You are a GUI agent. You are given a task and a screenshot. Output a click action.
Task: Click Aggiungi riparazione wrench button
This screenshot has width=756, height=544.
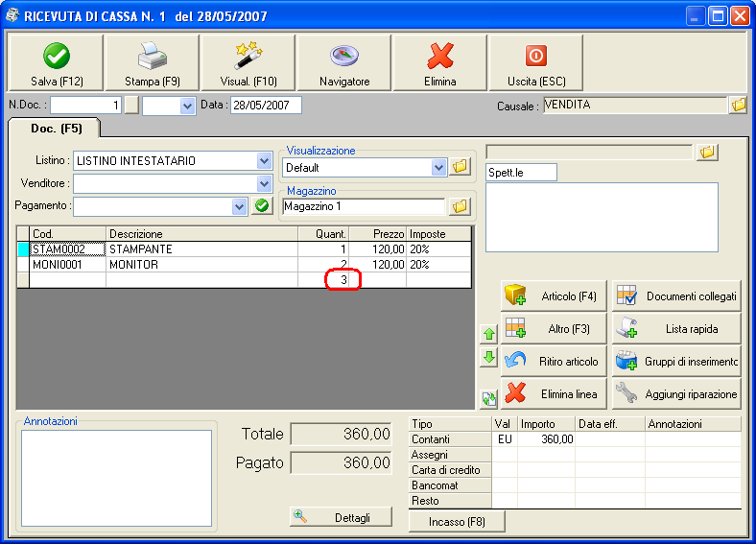point(676,394)
